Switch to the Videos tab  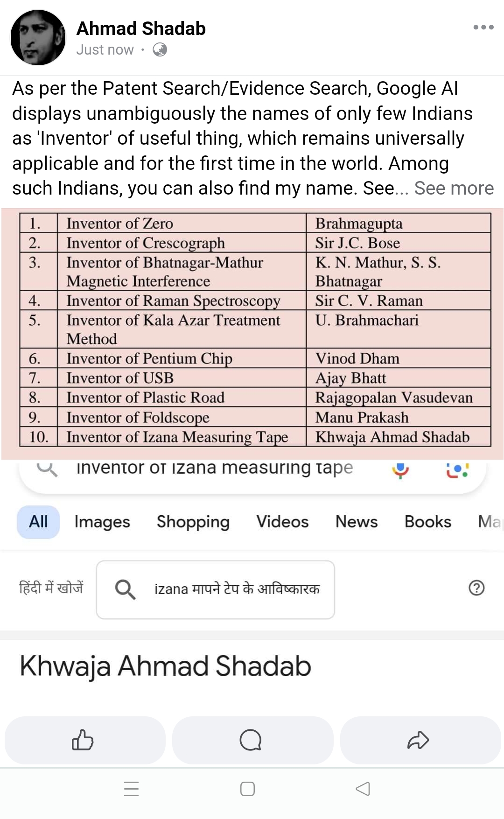(x=282, y=522)
